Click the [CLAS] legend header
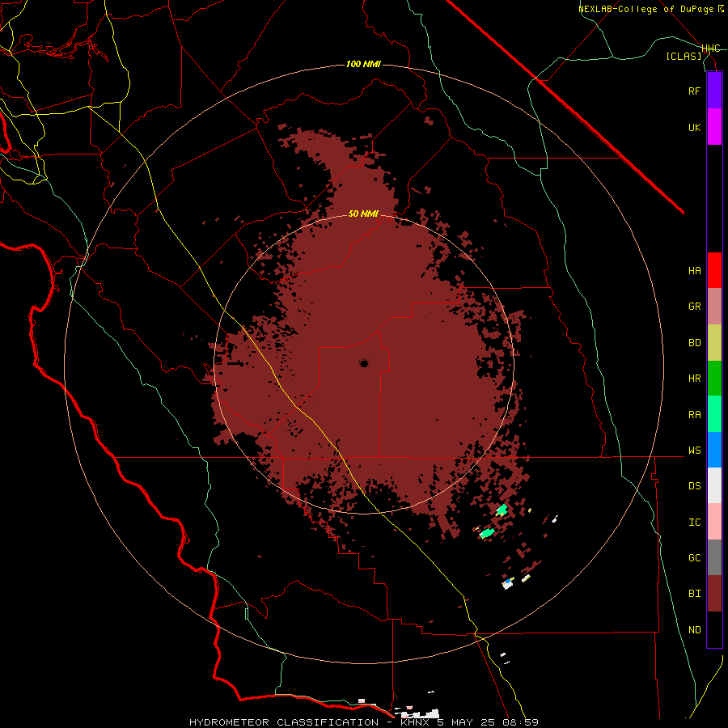 [x=684, y=56]
